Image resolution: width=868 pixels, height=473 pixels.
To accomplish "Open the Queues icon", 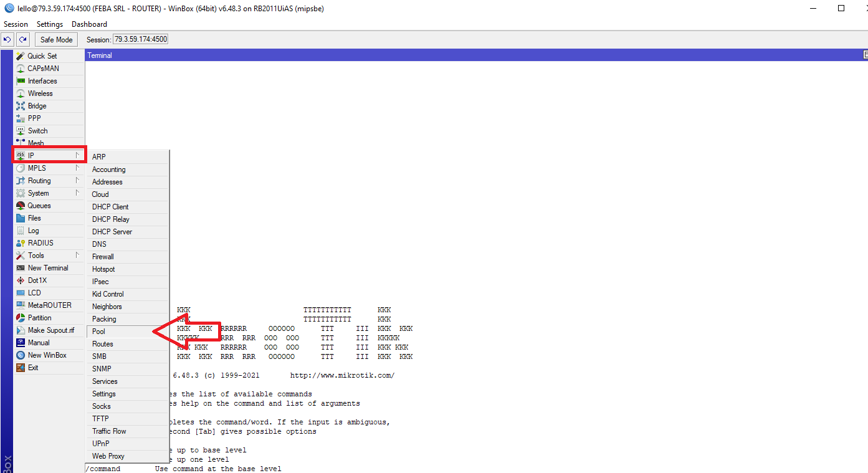I will point(21,206).
